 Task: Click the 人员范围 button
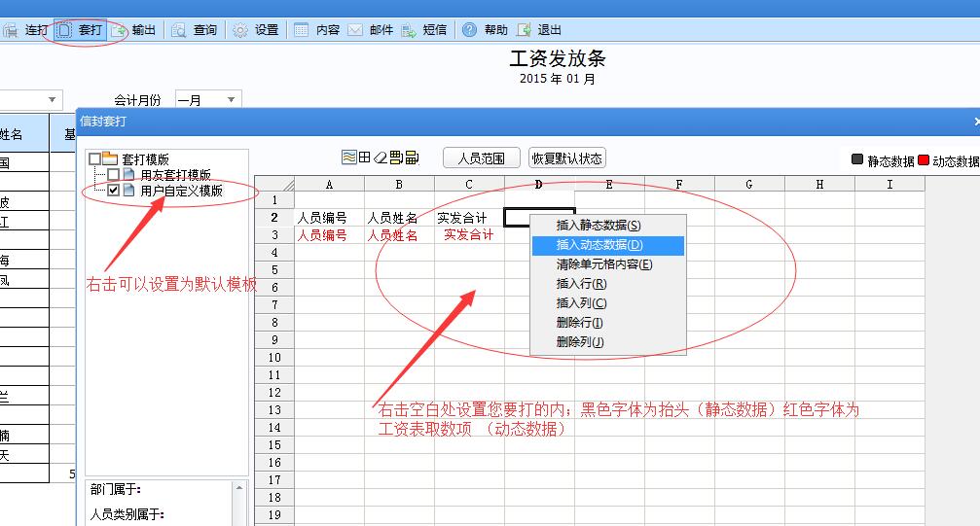coord(481,158)
